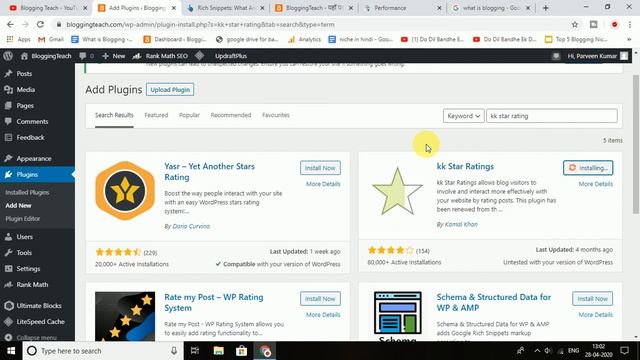Open Posts in the sidebar
The width and height of the screenshot is (640, 360).
[x=24, y=74]
